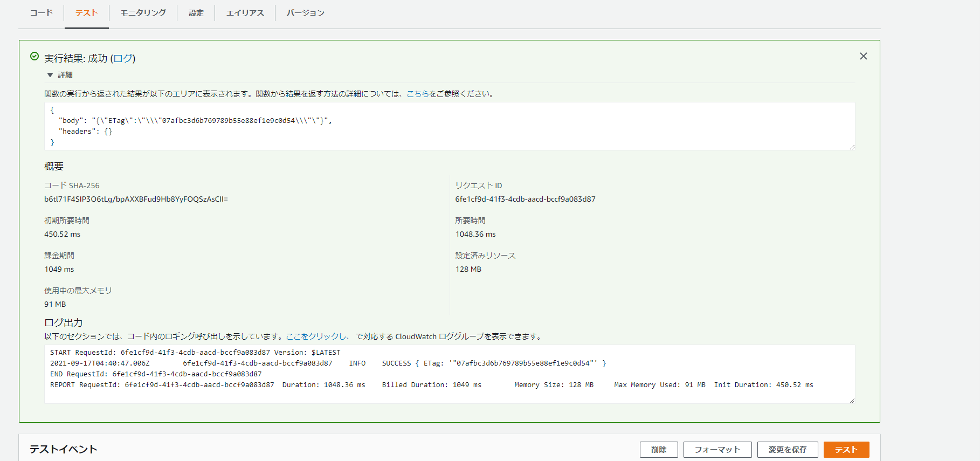Click the green success checkmark icon
This screenshot has width=980, height=461.
coord(34,56)
